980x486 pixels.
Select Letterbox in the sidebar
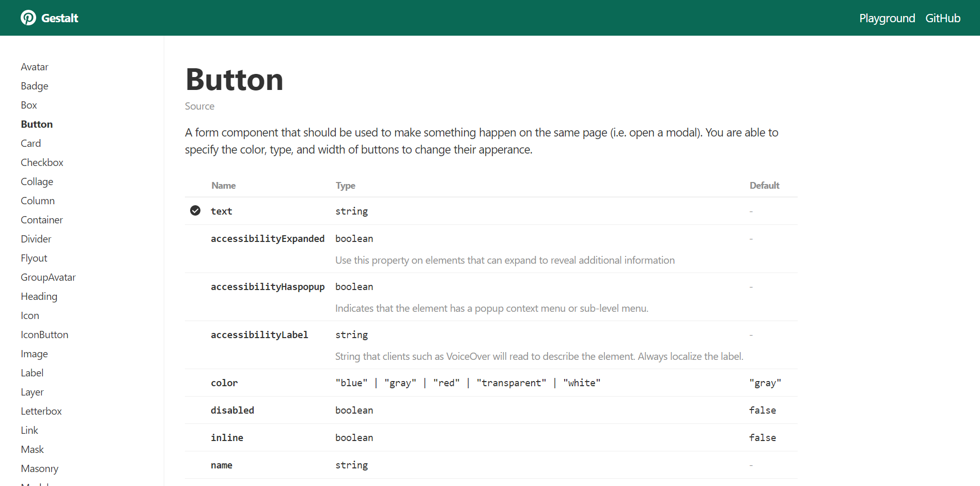coord(41,411)
